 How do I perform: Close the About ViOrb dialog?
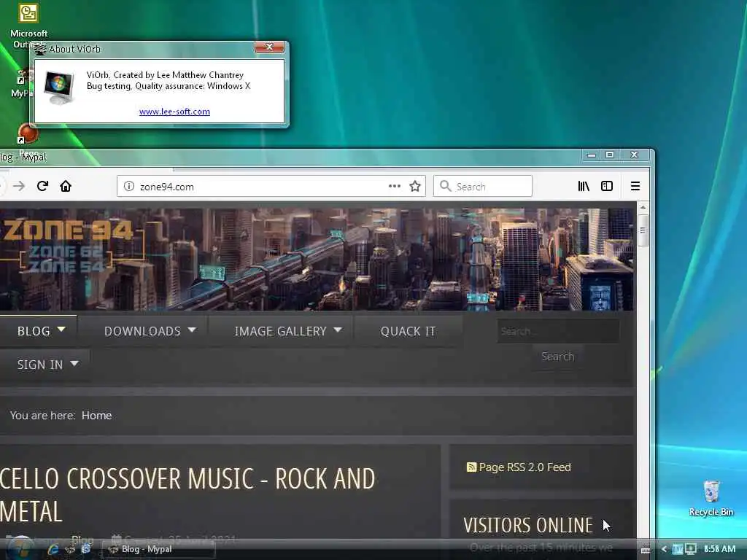[270, 47]
